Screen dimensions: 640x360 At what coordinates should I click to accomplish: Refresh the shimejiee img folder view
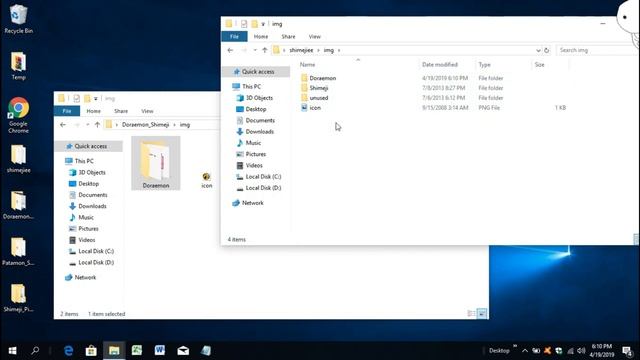point(547,50)
